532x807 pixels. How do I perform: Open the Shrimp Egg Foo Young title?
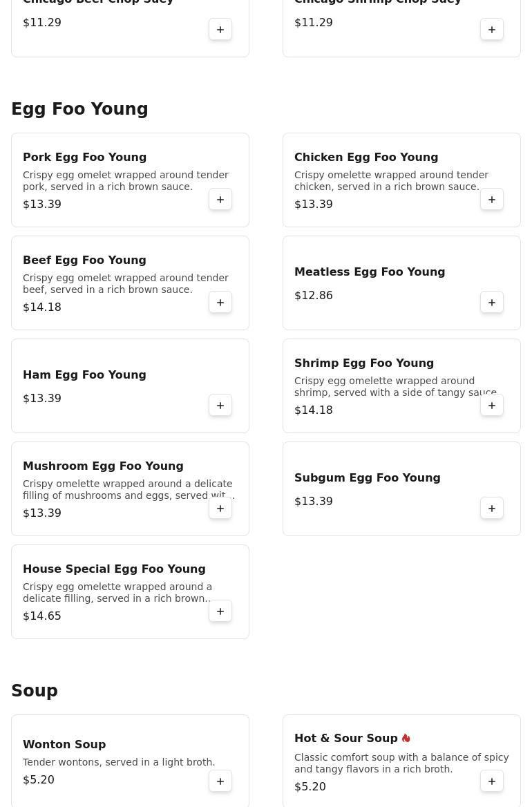click(x=363, y=363)
